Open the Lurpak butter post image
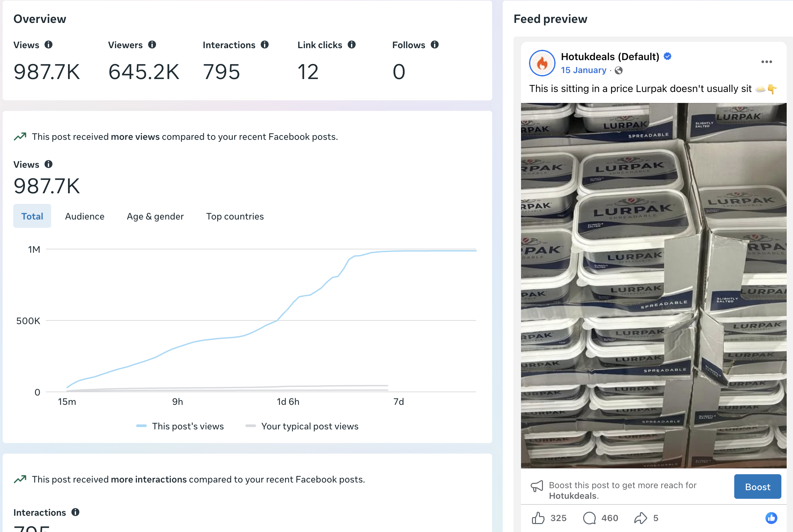 click(654, 285)
